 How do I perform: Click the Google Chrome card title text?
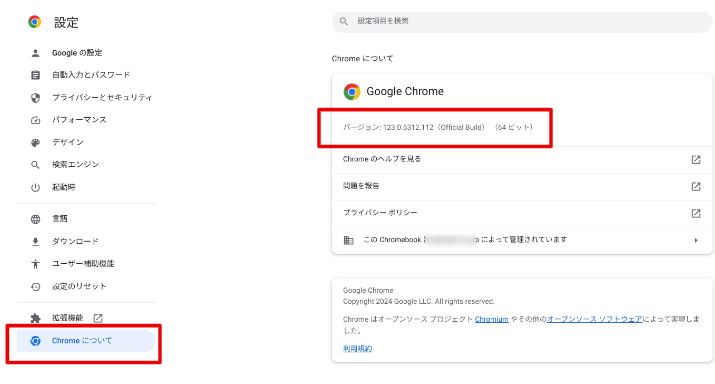(x=405, y=92)
